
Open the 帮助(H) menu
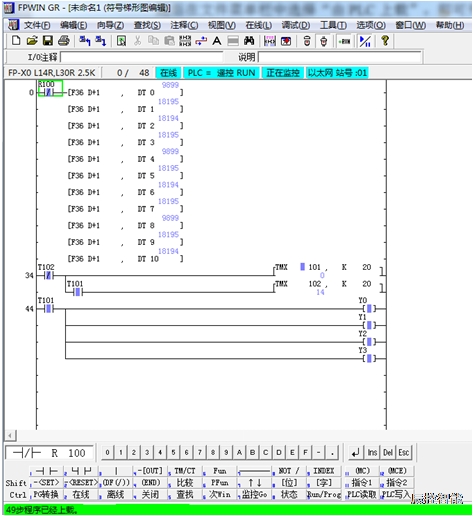[450, 25]
